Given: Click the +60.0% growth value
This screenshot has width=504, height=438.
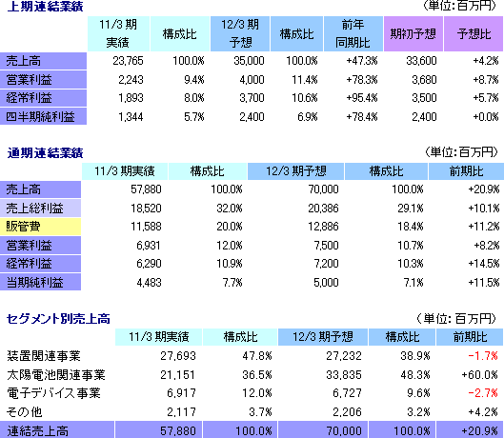Looking at the screenshot, I should click(479, 375).
